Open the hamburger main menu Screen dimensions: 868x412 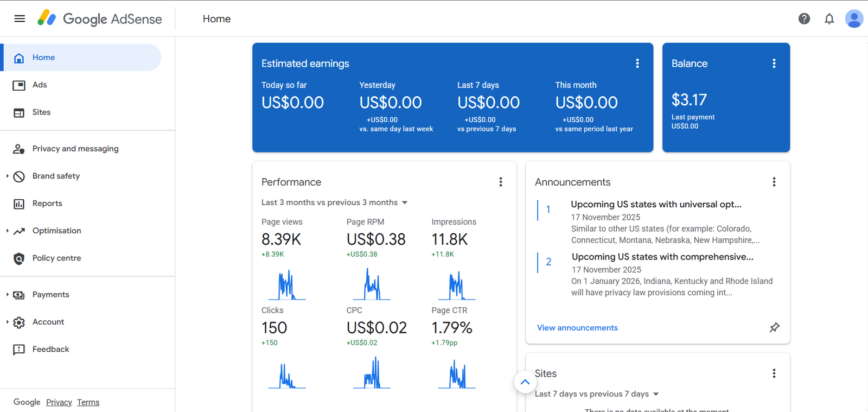[x=20, y=18]
